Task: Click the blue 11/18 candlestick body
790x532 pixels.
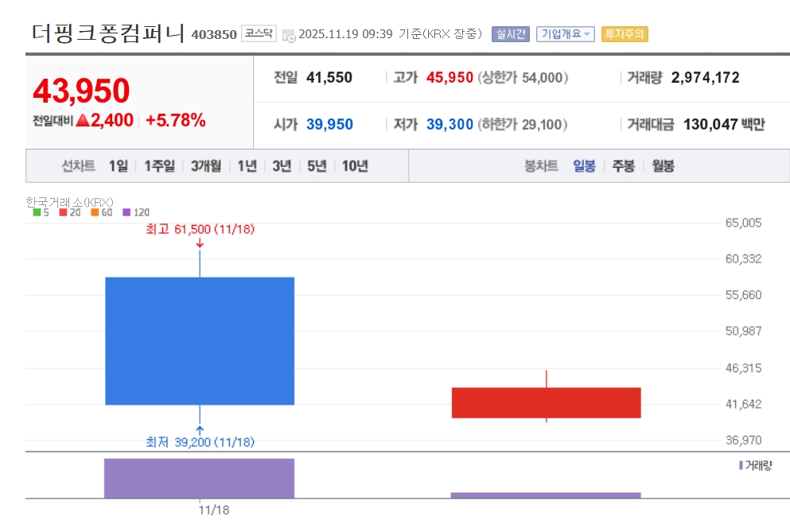Action: tap(200, 341)
